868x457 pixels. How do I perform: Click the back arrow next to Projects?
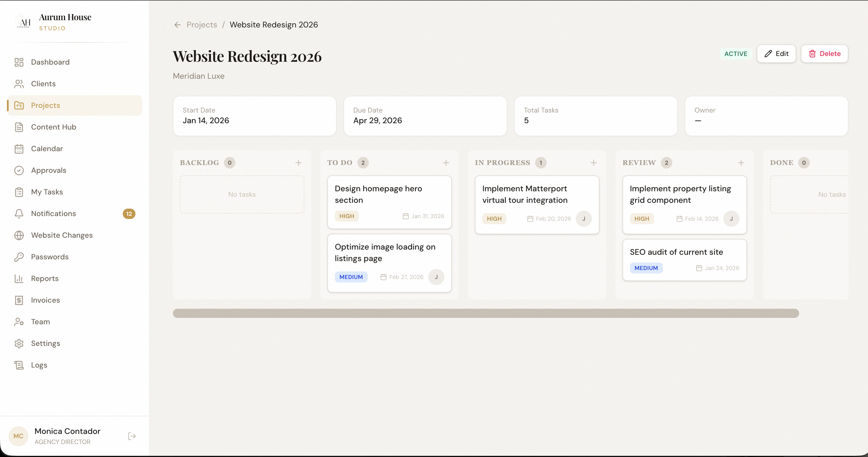(x=177, y=24)
